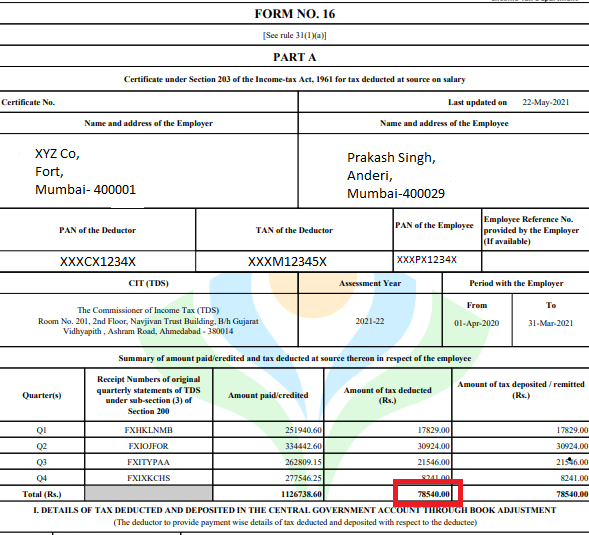This screenshot has height=535, width=589.
Task: Click the FORM NO. 16 heading
Action: (x=294, y=14)
